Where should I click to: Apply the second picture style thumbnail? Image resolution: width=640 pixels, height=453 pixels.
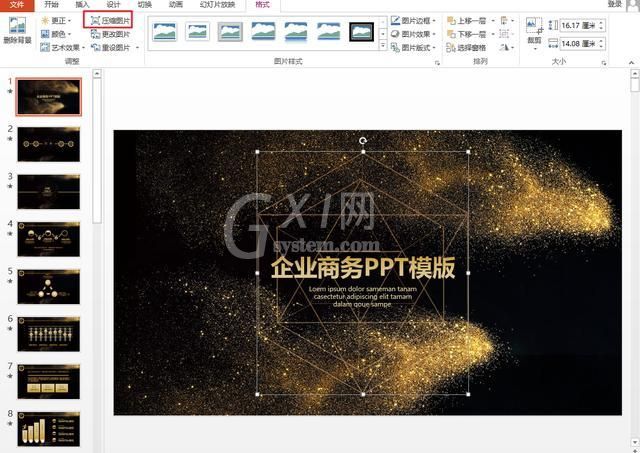(198, 32)
